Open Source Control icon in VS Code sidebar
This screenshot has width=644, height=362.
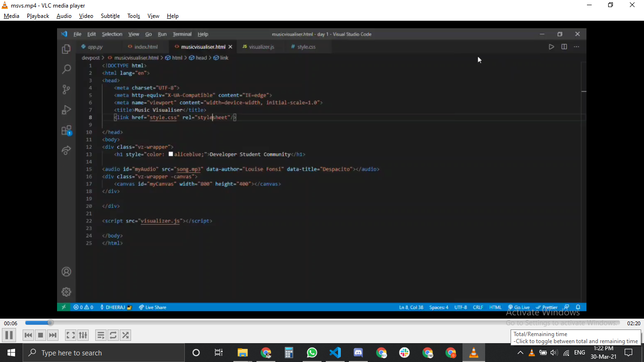click(66, 90)
